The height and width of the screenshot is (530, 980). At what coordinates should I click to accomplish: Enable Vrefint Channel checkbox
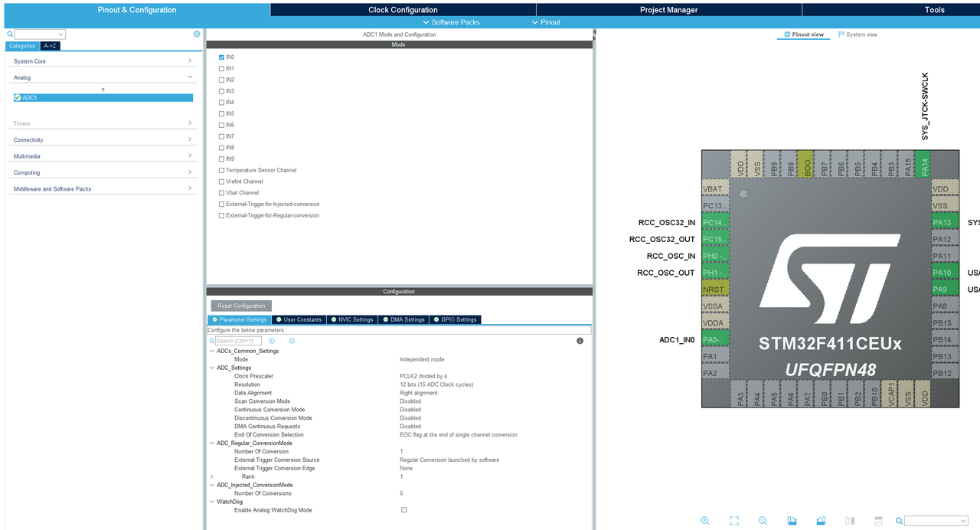(x=221, y=182)
